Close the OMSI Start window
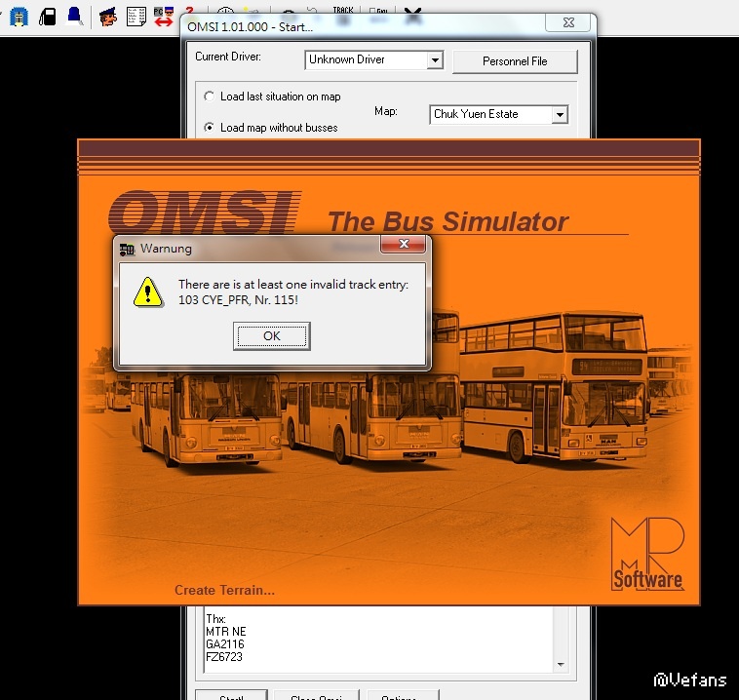The image size is (739, 700). point(568,22)
